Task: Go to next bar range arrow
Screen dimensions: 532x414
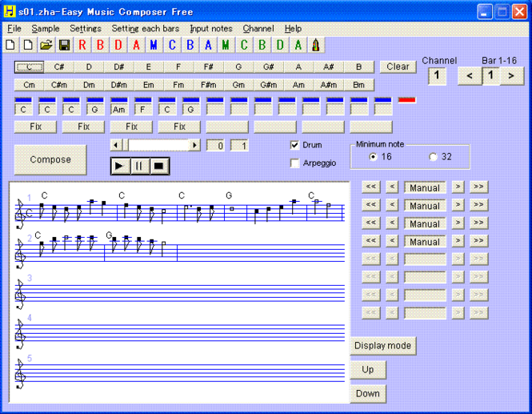Action: tap(511, 76)
